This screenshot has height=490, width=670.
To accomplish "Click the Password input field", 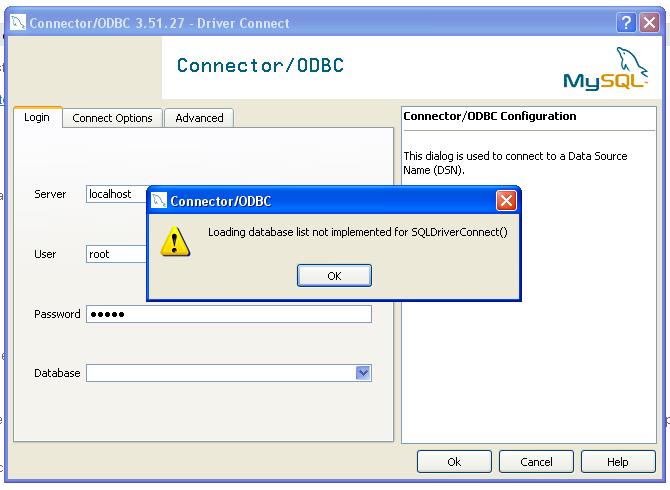I will tap(229, 314).
